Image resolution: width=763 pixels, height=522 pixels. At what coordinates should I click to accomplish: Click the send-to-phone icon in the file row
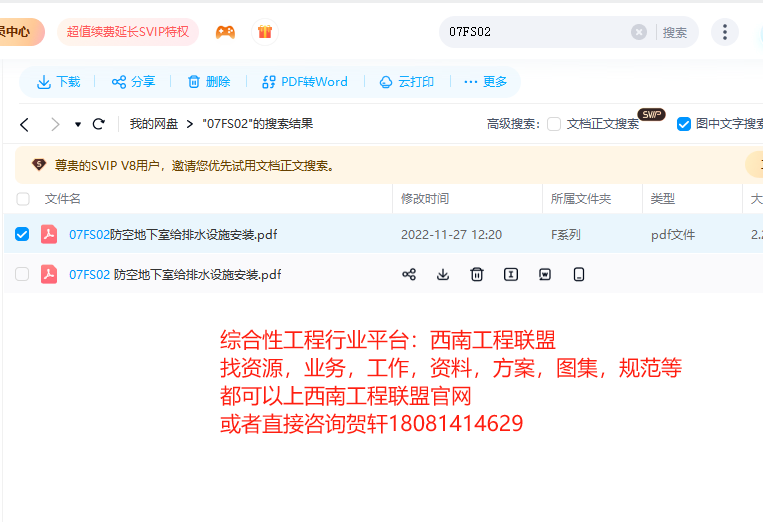coord(578,274)
